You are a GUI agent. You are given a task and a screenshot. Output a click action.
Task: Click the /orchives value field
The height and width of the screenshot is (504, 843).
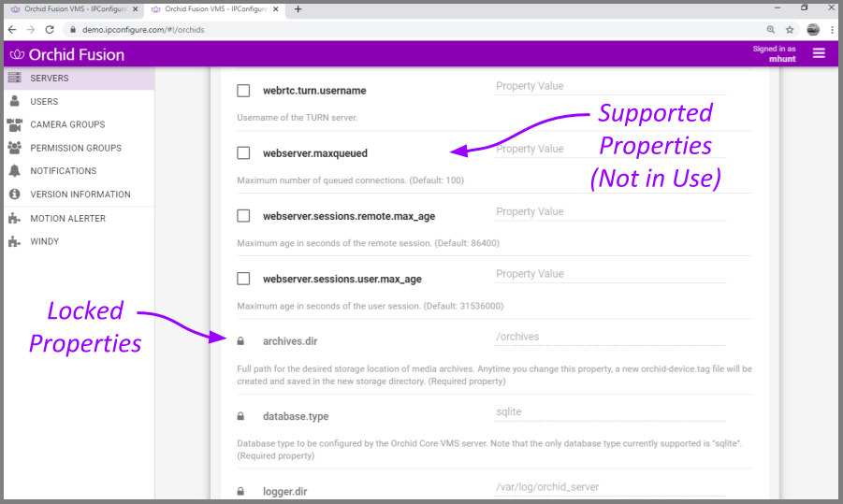click(610, 337)
